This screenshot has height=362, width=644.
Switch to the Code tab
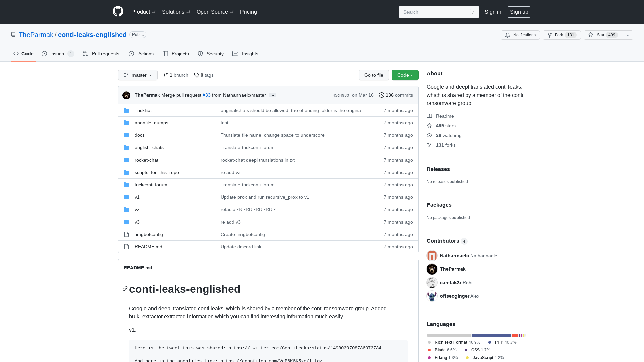[x=23, y=54]
